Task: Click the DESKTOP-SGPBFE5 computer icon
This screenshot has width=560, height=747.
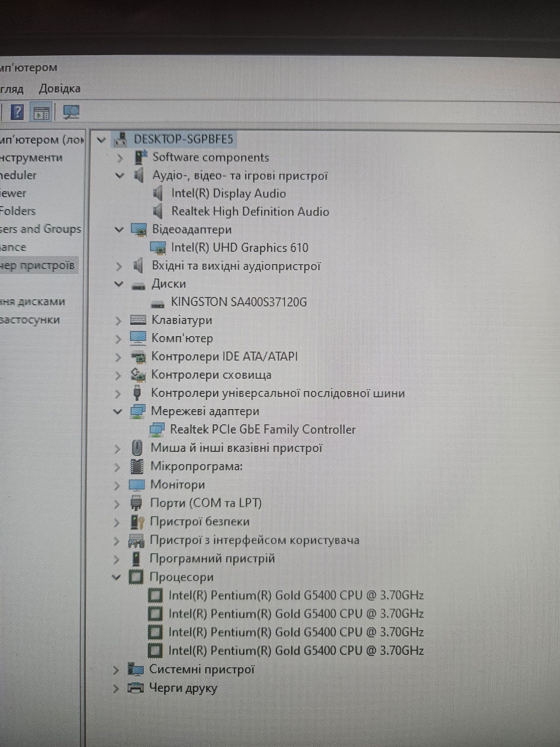Action: pos(121,140)
